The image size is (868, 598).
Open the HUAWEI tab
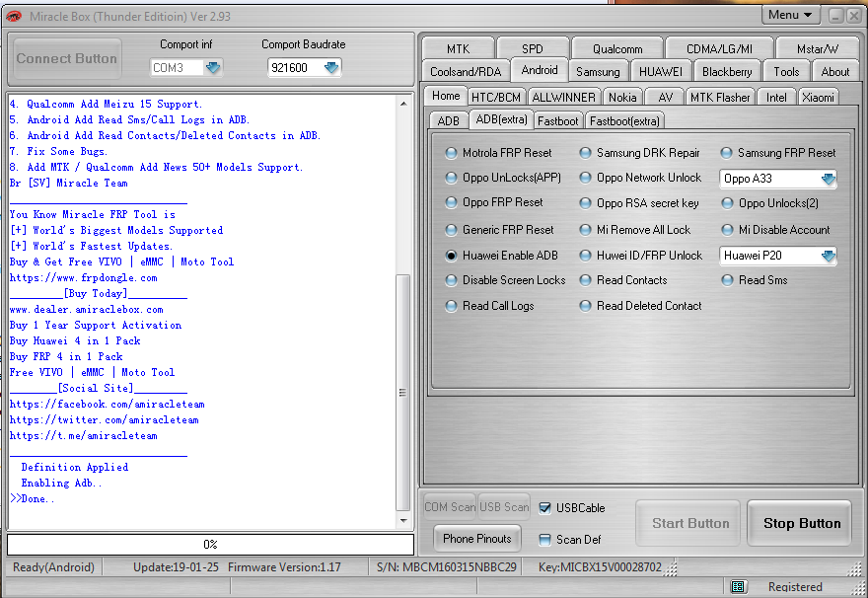click(661, 71)
